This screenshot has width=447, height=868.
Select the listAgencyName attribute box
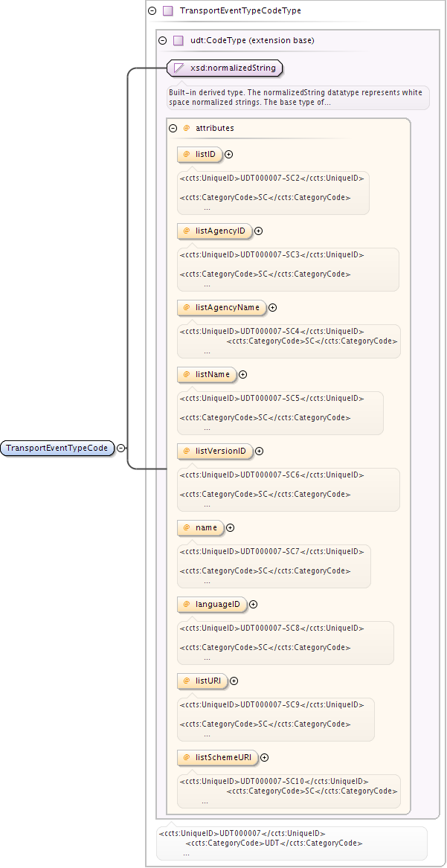coord(222,308)
